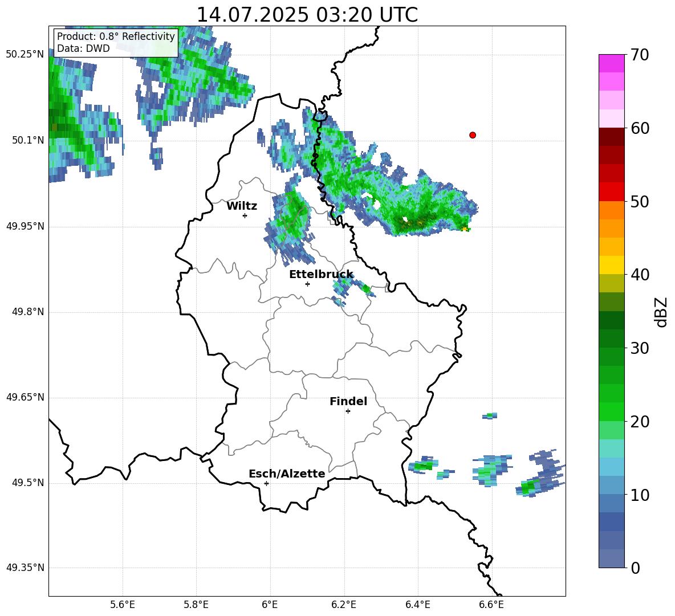The width and height of the screenshot is (675, 616).
Task: Click the Ettelbruck city label
Action: (x=321, y=275)
